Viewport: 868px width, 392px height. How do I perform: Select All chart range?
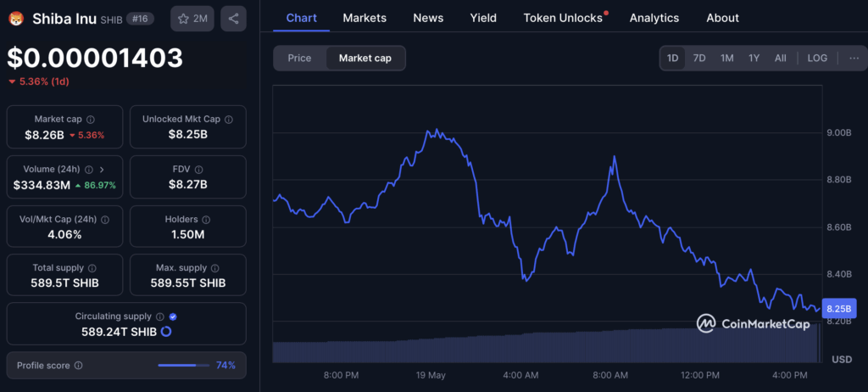[x=781, y=59]
